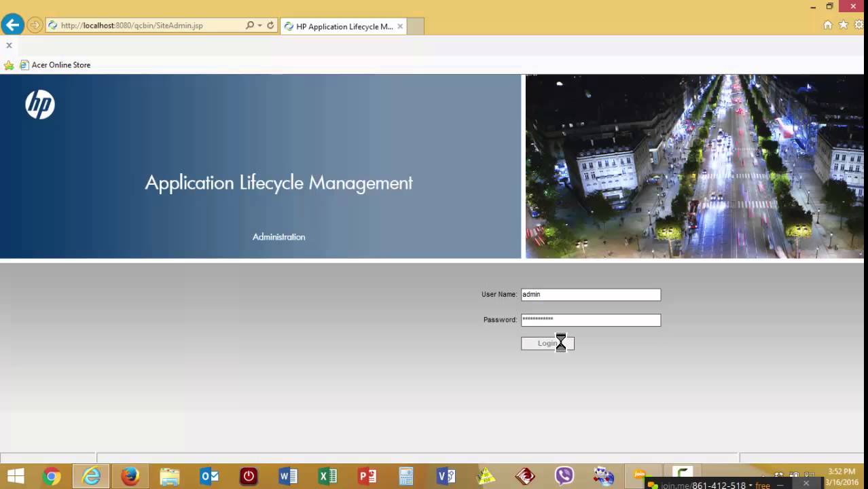868x489 pixels.
Task: Click the Application Lifecycle Management heading
Action: click(278, 183)
